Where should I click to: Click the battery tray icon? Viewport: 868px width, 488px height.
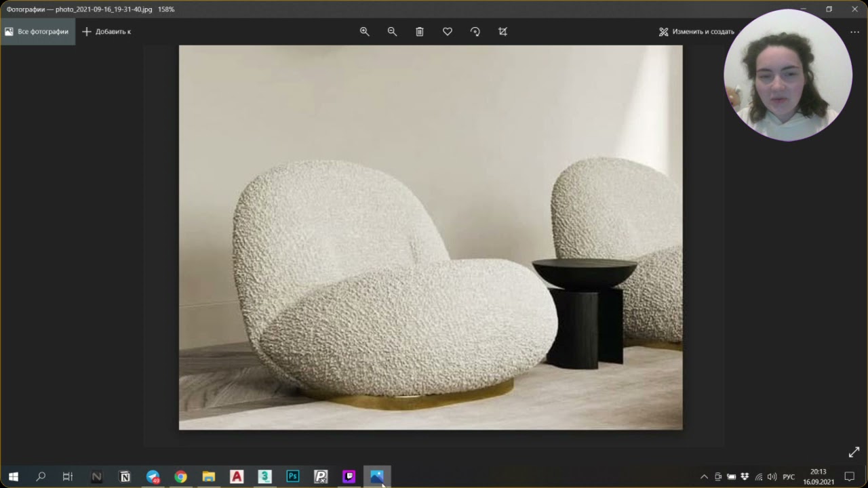pos(731,476)
